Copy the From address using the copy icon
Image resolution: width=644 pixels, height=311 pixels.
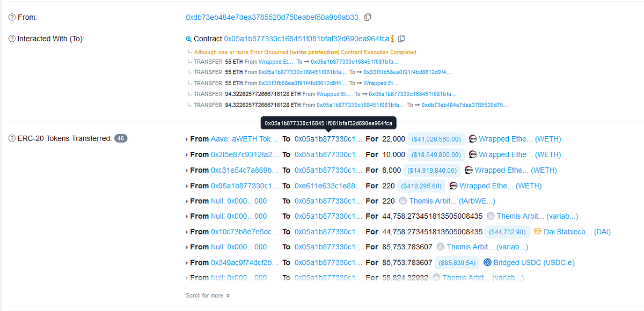tap(368, 17)
